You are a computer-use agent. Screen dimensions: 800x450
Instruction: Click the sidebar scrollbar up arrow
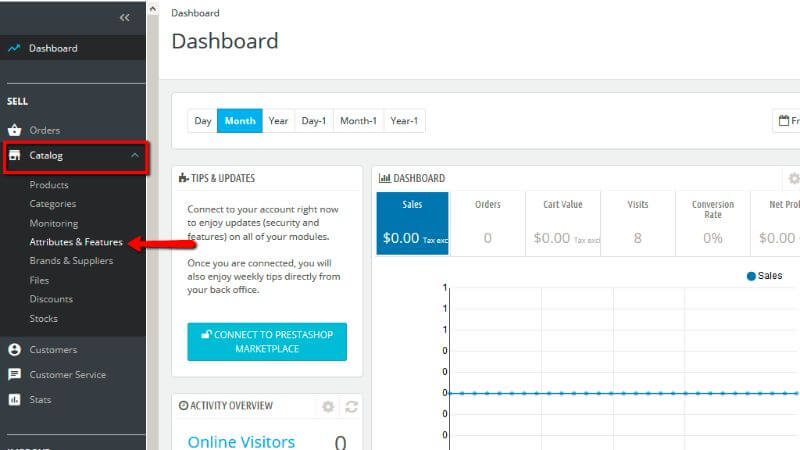tap(153, 9)
